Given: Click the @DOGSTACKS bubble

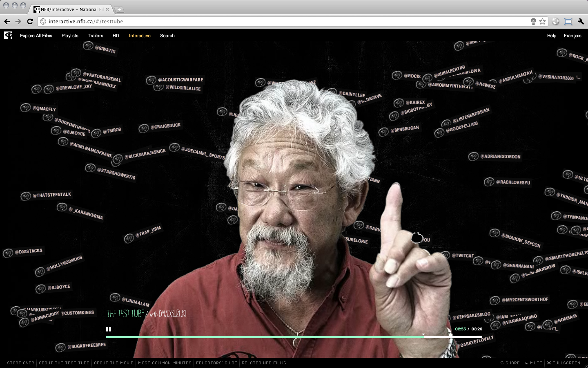Looking at the screenshot, I should click(x=23, y=252).
